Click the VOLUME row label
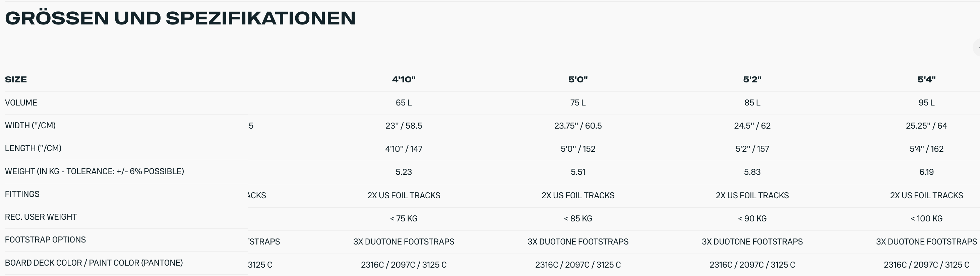Viewport: 980px width, 276px height. 21,102
